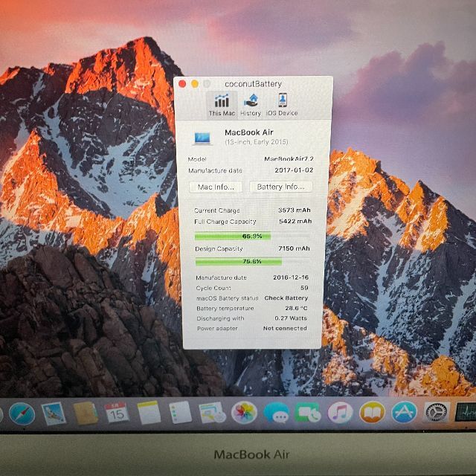Open System Preferences from the Dock
Screen dimensions: 476x476
pos(437,412)
